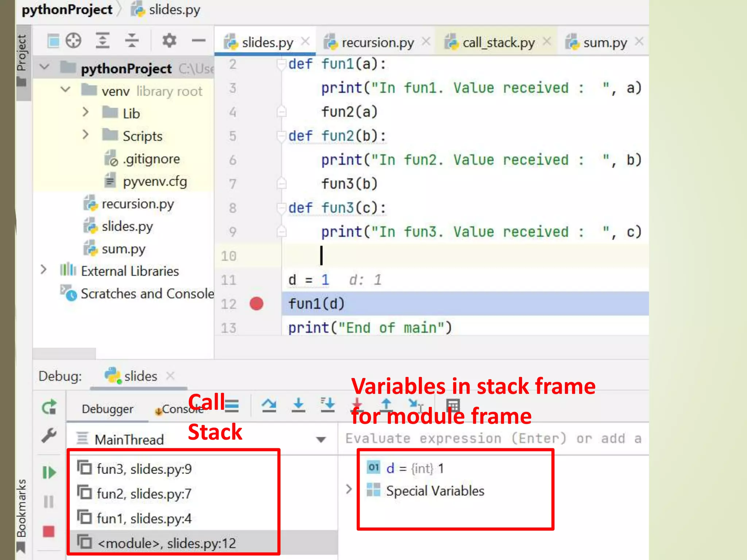The width and height of the screenshot is (747, 560).
Task: Open MainThread dropdown arrow
Action: pyautogui.click(x=321, y=440)
